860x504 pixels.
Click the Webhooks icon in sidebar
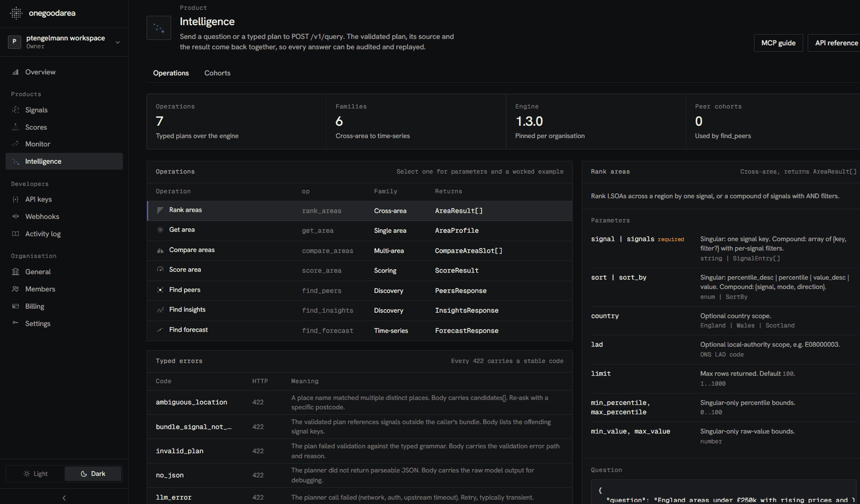16,217
